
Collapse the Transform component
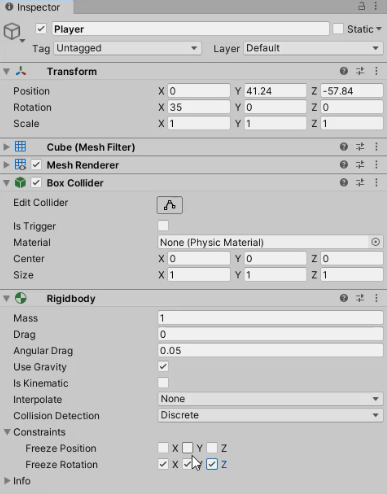coord(7,71)
